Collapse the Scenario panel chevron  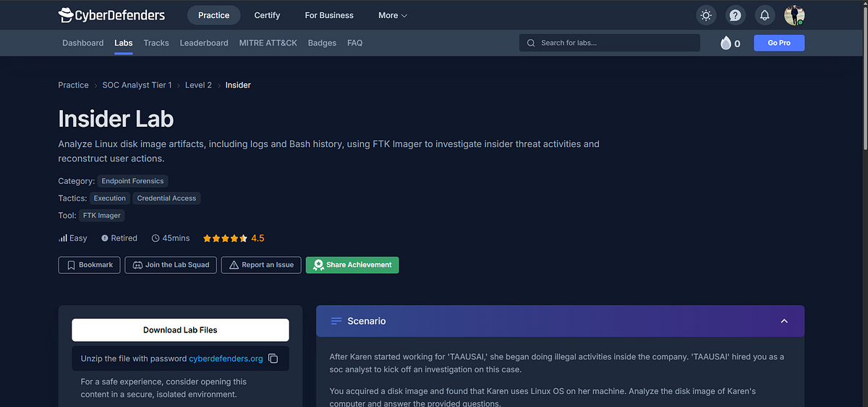(784, 321)
